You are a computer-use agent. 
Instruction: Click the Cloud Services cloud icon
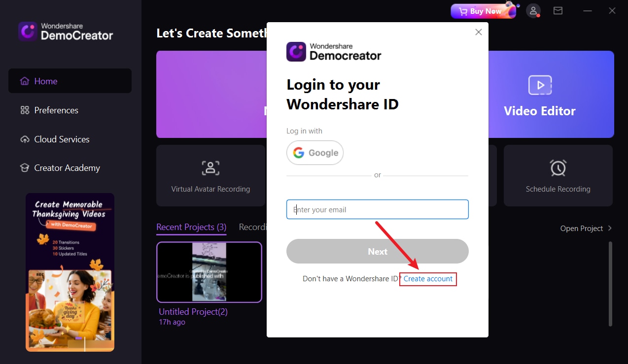[x=25, y=139]
